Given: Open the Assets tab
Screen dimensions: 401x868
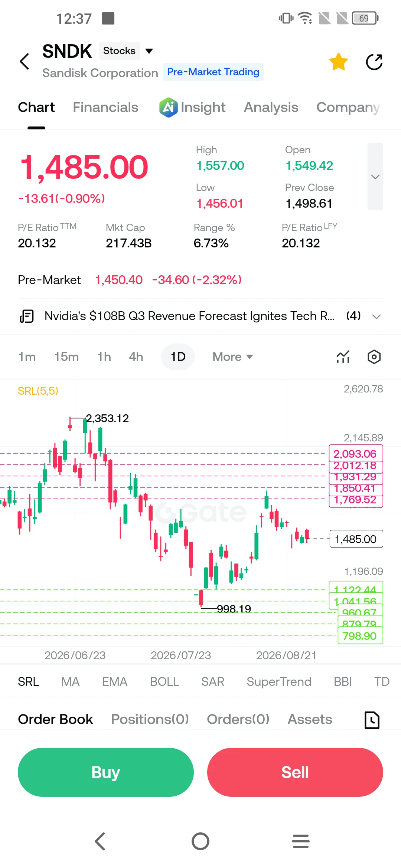Looking at the screenshot, I should tap(310, 720).
